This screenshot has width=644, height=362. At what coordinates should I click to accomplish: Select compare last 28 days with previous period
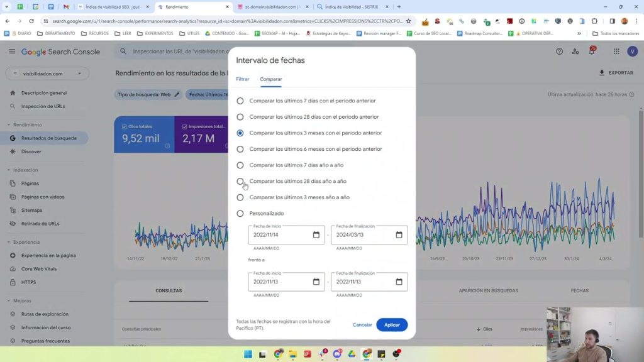tap(240, 117)
